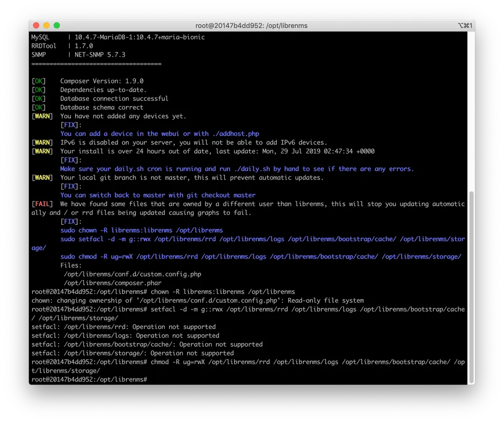The width and height of the screenshot is (504, 423).
Task: Click the SNMP NET-SNMP 5.7.3 line
Action: pyautogui.click(x=78, y=55)
